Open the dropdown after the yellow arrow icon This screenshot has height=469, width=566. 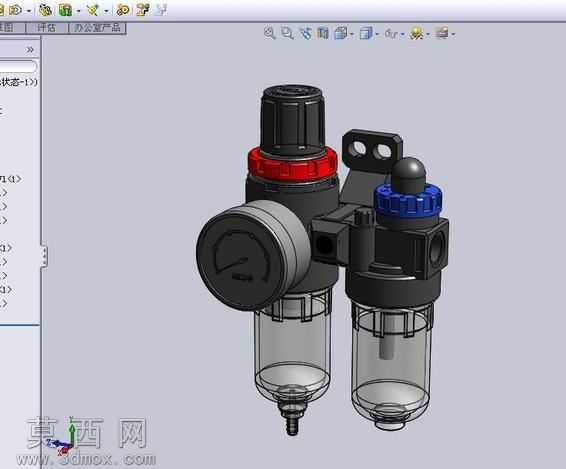point(29,11)
